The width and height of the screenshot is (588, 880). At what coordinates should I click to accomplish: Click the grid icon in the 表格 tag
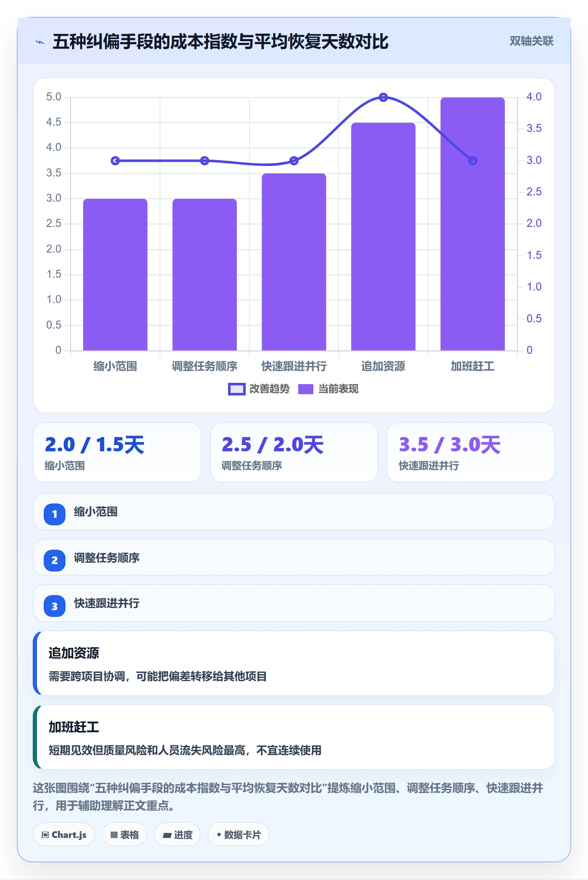pos(114,835)
